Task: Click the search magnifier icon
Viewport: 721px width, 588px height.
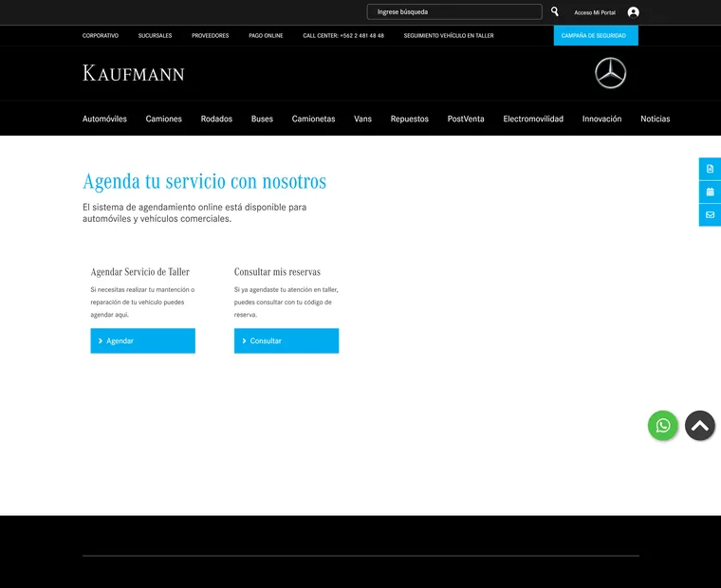Action: point(555,11)
